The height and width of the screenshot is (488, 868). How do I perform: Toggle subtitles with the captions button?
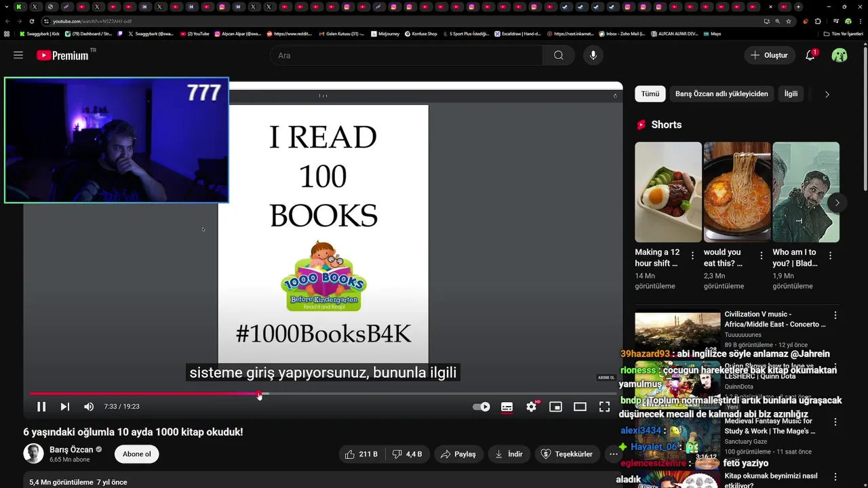507,407
